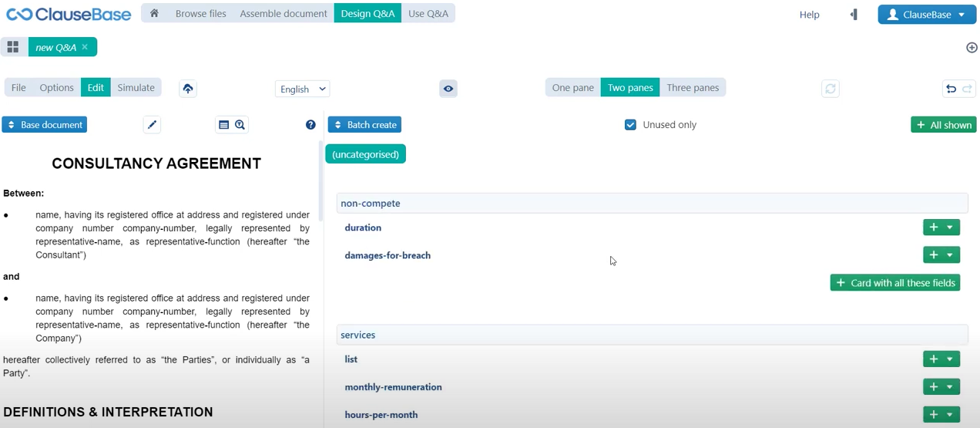
Task: Click the green All shown button
Action: point(943,125)
